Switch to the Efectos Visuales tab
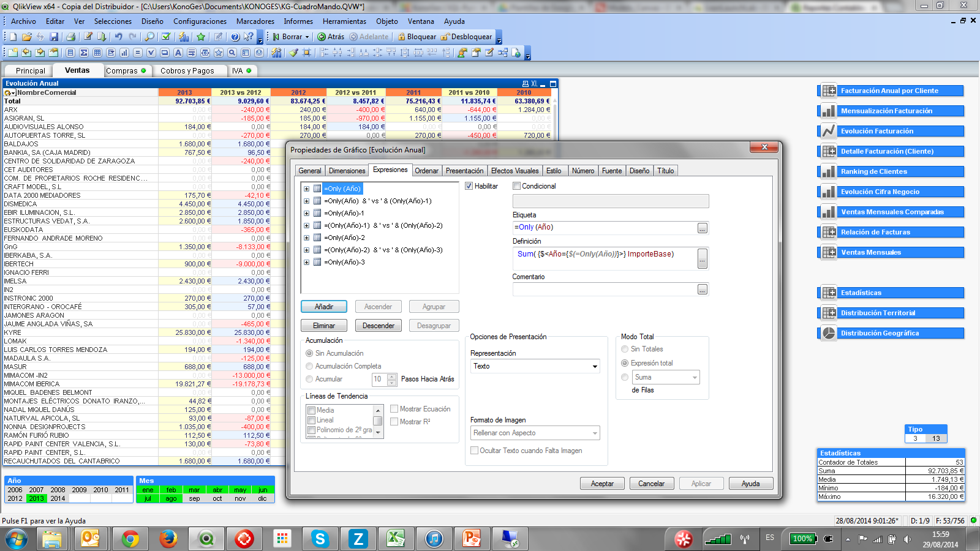Screen dimensions: 980x551 [x=514, y=171]
